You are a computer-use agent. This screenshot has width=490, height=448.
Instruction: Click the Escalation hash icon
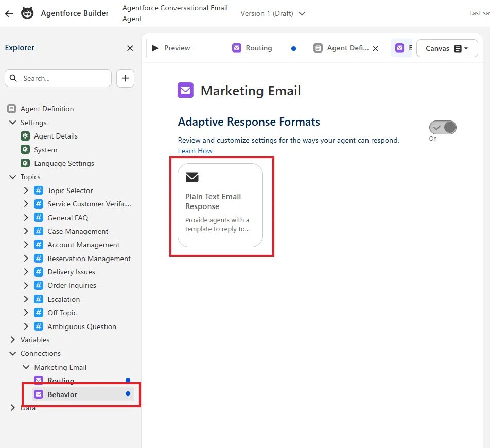coord(39,299)
